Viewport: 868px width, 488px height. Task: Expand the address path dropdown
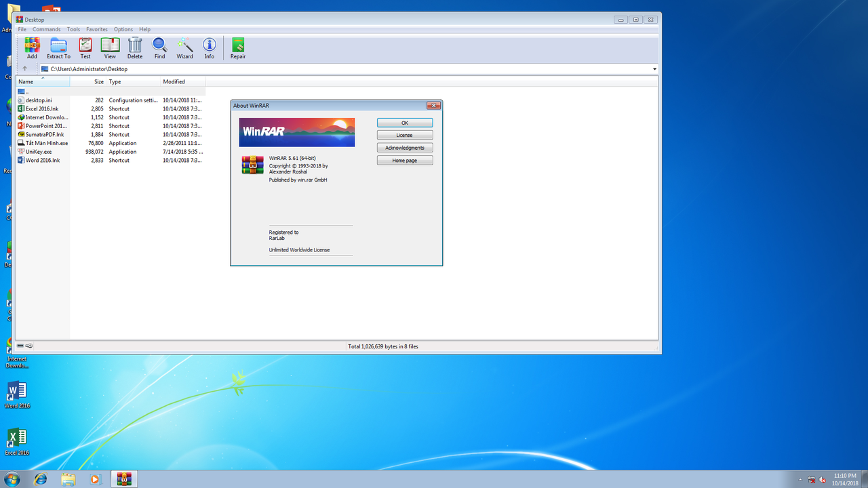[654, 69]
